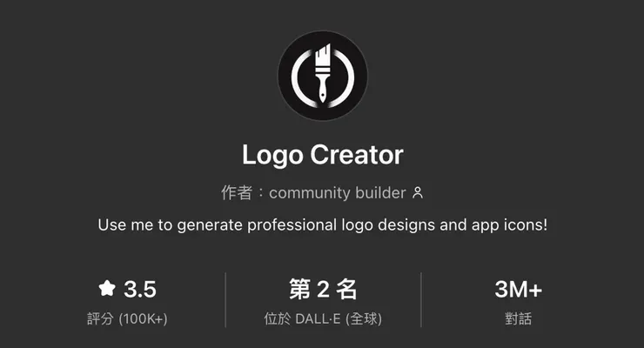
Task: Open the 位於 DALL·E (全球) category label
Action: click(x=323, y=318)
